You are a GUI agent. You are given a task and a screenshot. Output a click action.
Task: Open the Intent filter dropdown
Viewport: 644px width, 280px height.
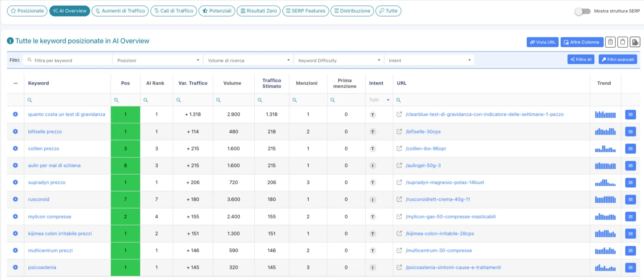[x=429, y=60]
